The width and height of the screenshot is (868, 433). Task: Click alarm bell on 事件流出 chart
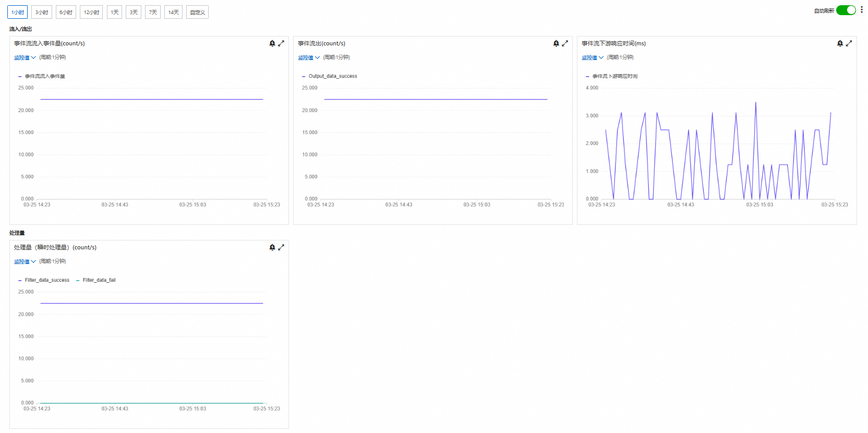tap(556, 43)
